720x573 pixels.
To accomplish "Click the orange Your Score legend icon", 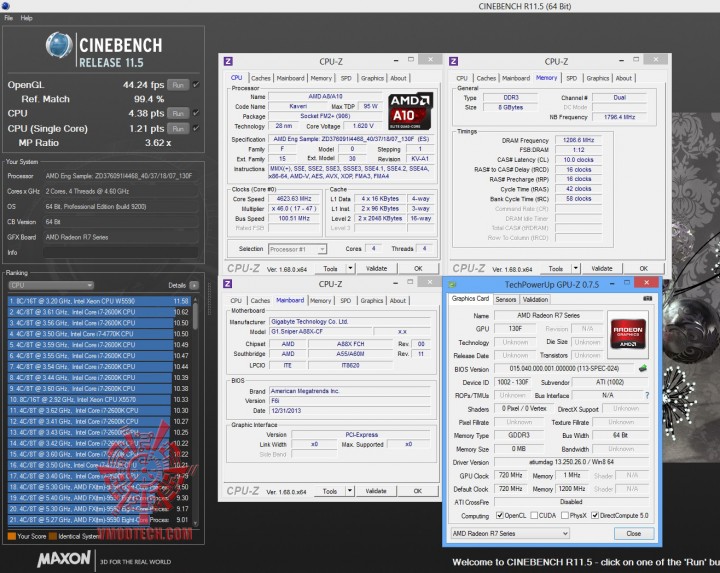I will click(12, 536).
